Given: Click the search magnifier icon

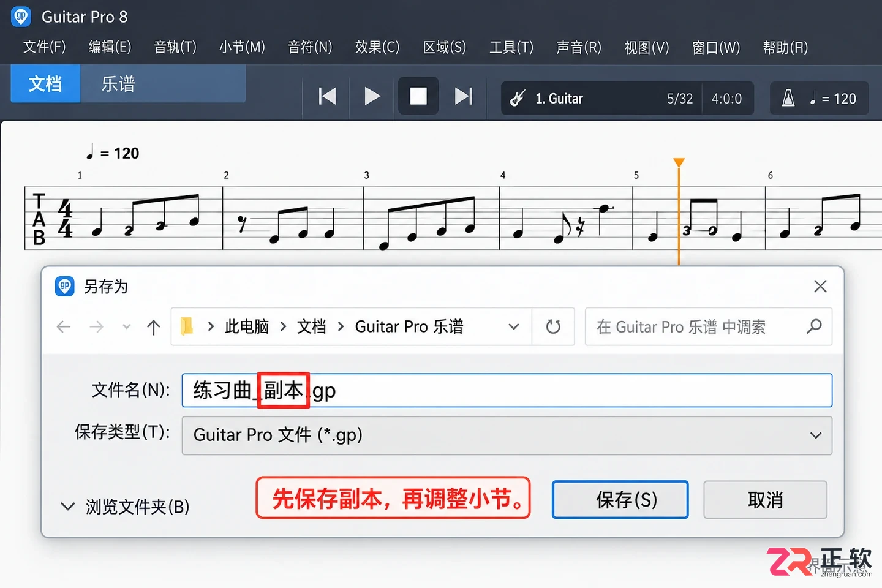Looking at the screenshot, I should pos(814,326).
